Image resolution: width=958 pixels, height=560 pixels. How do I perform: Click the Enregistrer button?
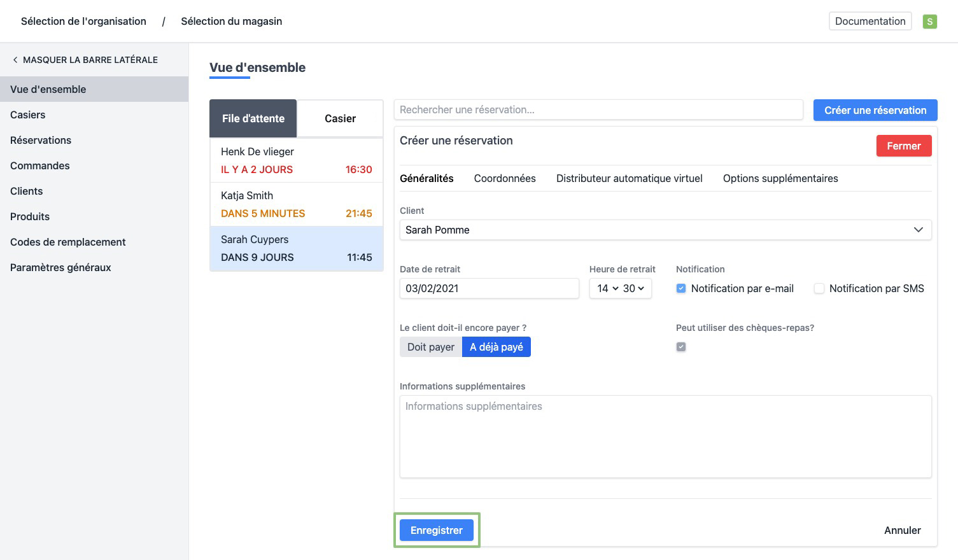coord(437,530)
